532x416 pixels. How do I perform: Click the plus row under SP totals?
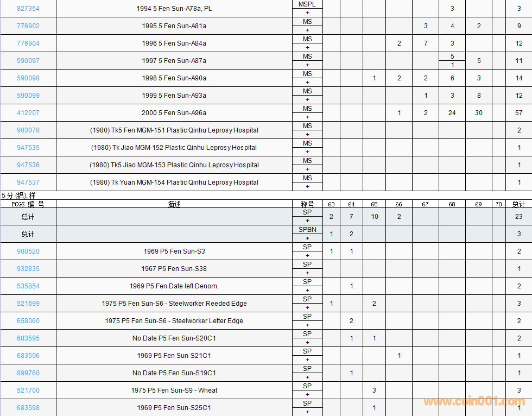pyautogui.click(x=307, y=221)
